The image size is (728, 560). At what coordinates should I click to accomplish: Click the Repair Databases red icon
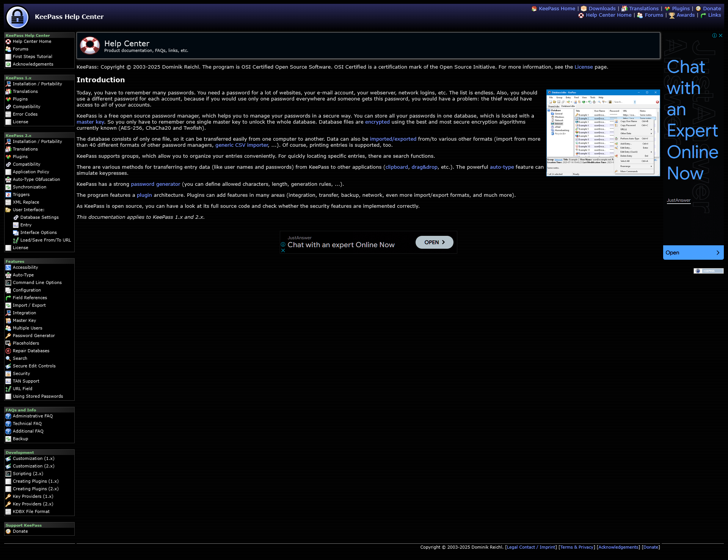tap(8, 351)
